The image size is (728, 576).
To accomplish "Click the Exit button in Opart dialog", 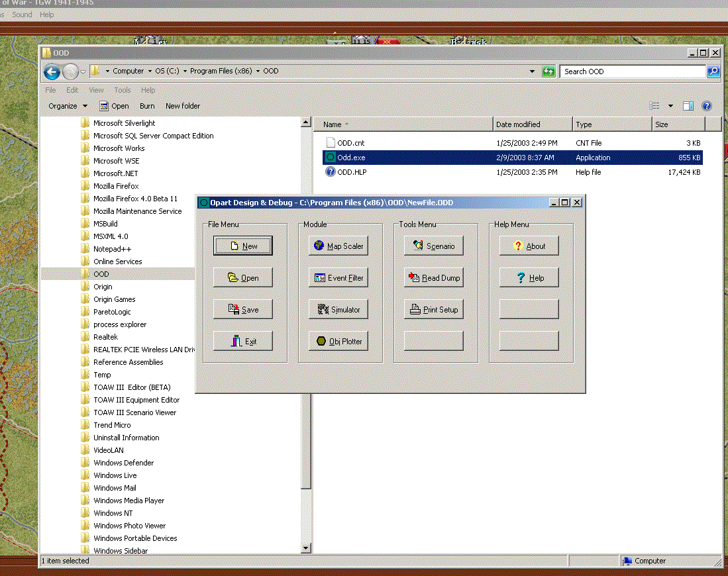I will [243, 341].
